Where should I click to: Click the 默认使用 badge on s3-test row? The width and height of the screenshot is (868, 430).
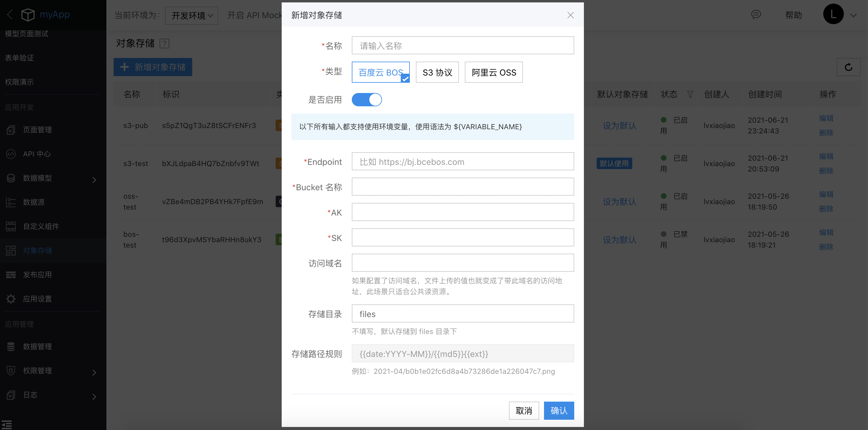tap(614, 163)
